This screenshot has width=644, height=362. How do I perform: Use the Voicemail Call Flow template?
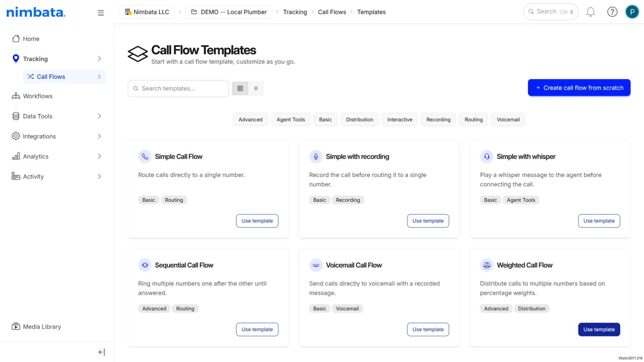tap(428, 329)
